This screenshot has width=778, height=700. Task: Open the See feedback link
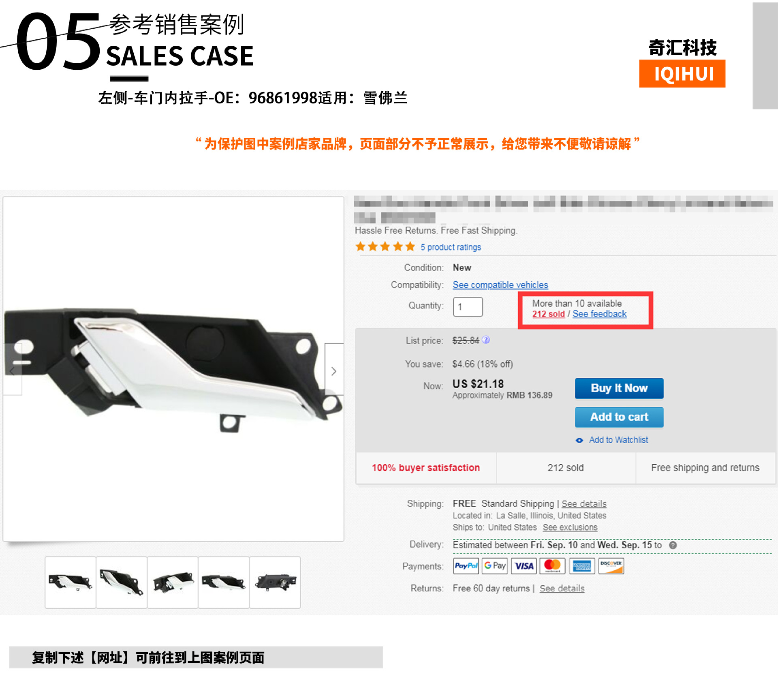(x=599, y=314)
